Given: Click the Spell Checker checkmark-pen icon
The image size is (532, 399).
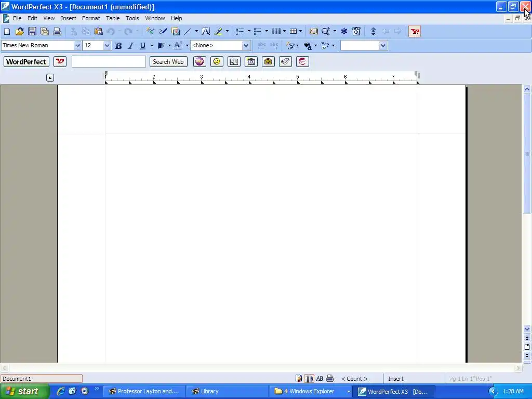Looking at the screenshot, I should (163, 32).
